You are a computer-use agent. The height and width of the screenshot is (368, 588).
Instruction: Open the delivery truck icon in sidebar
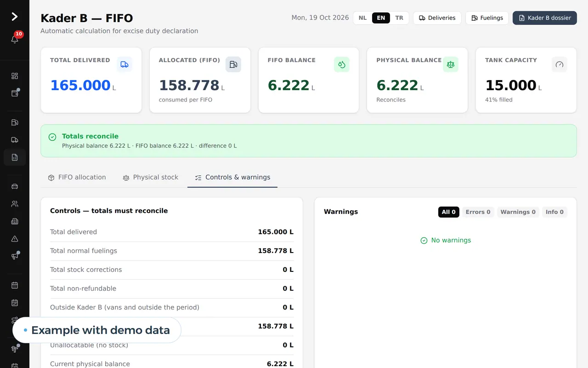15,140
